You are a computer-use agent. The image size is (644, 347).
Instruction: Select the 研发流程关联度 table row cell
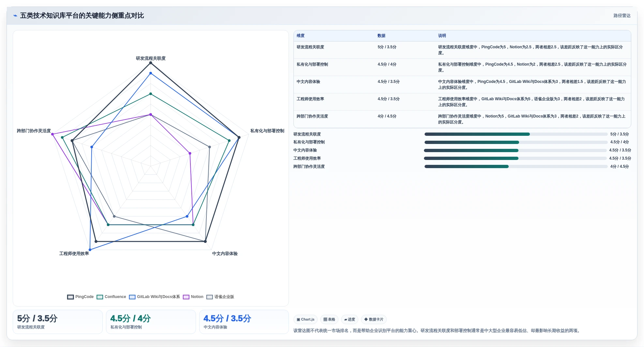[310, 47]
